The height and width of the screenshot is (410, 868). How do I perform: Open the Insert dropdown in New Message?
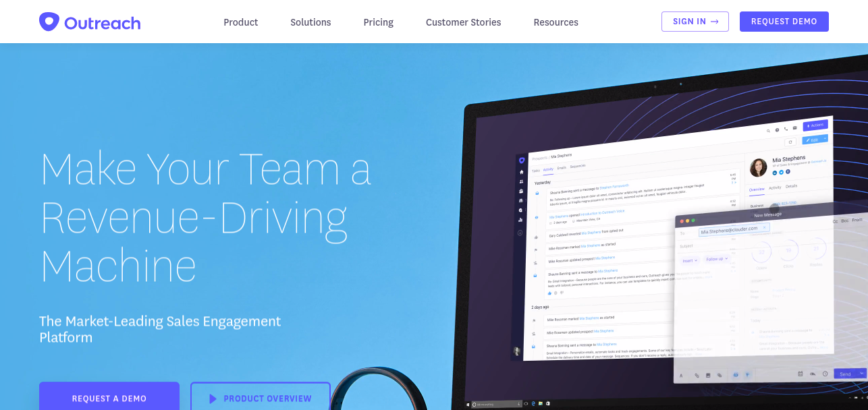tap(690, 260)
